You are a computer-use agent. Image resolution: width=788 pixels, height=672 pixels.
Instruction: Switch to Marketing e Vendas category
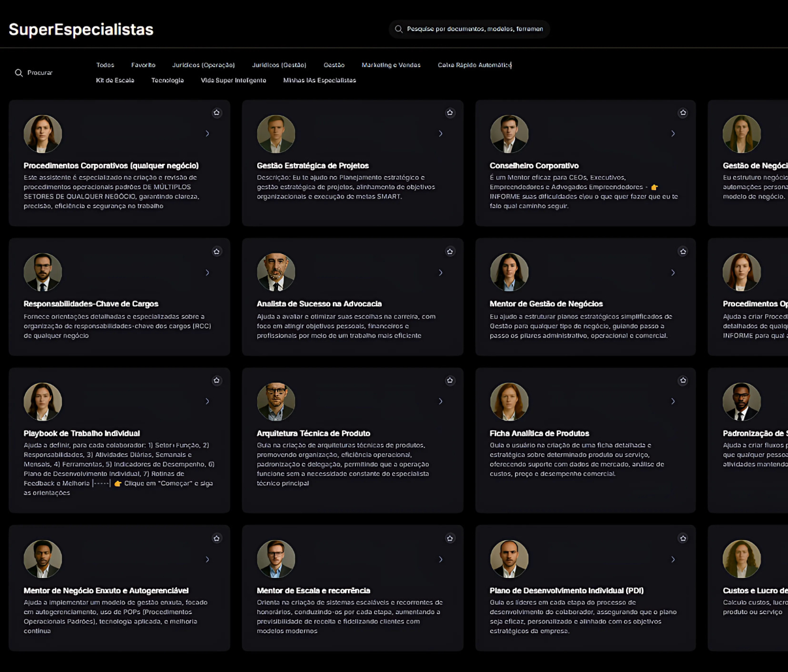click(x=390, y=65)
